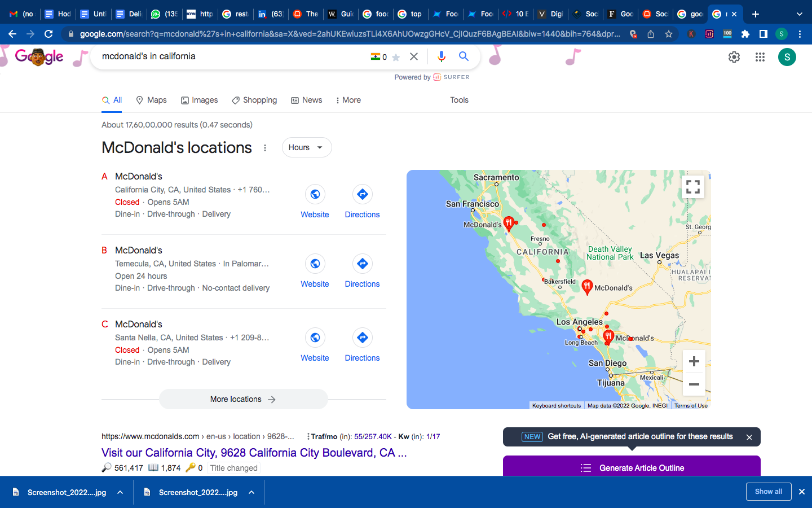Open Website for Santa Nella McDonald's
This screenshot has height=508, width=812.
coord(315,345)
